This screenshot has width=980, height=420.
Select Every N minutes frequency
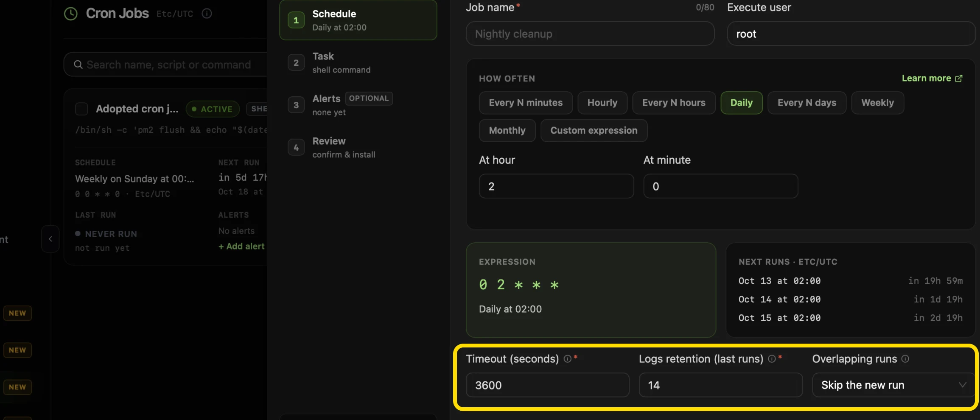coord(526,103)
